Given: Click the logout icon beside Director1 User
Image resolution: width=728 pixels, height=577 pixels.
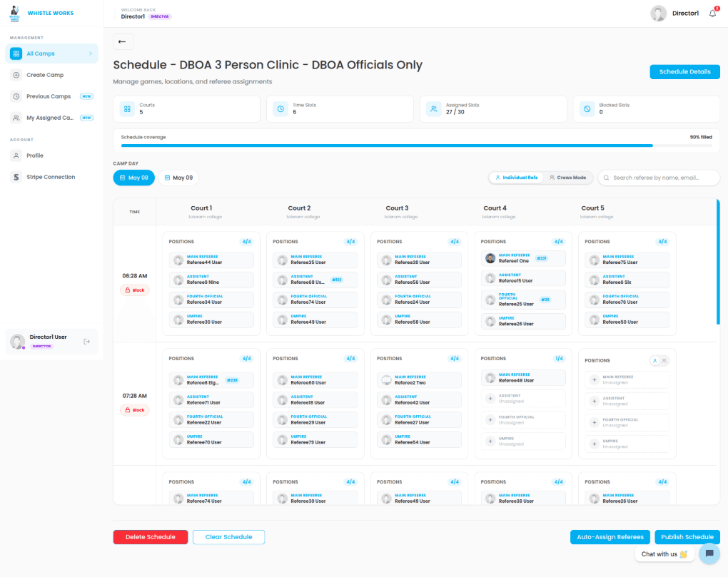Looking at the screenshot, I should (86, 342).
